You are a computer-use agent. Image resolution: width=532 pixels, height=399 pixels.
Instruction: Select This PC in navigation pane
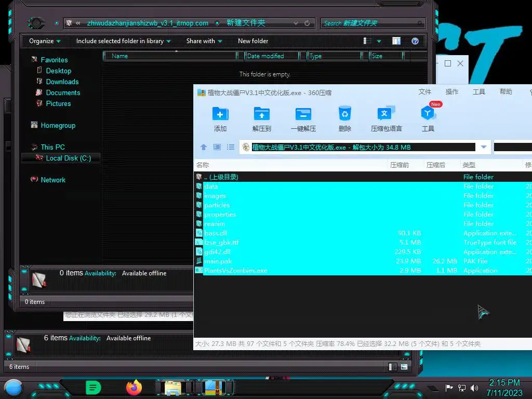(x=52, y=147)
